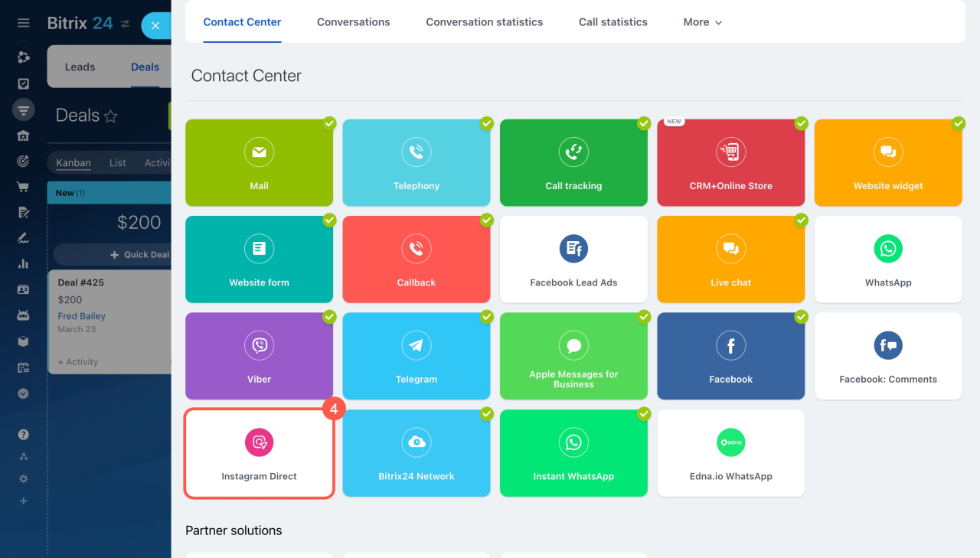Click the Bitrix 24 logo
This screenshot has height=558, width=980.
point(80,23)
